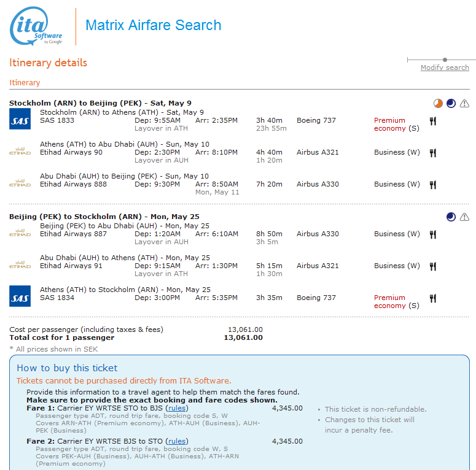Click the long layover icon on outbound trip
This screenshot has height=470, width=476.
[x=438, y=104]
